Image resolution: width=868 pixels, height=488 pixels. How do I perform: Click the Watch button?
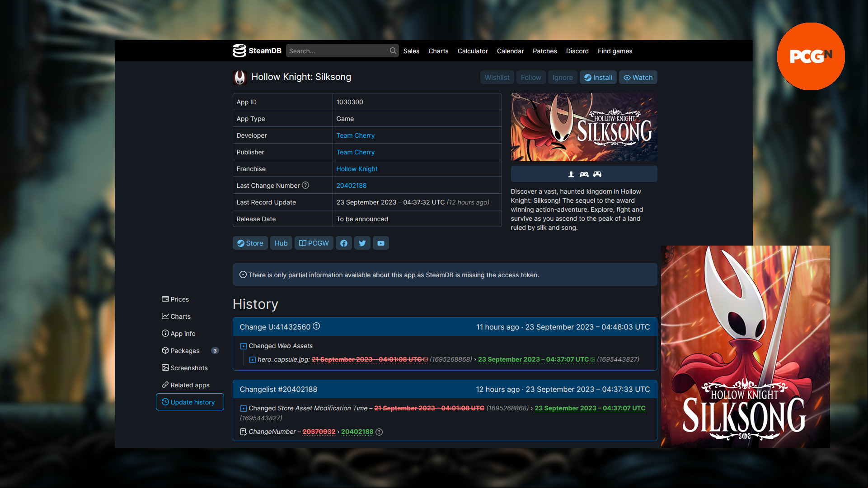point(638,77)
